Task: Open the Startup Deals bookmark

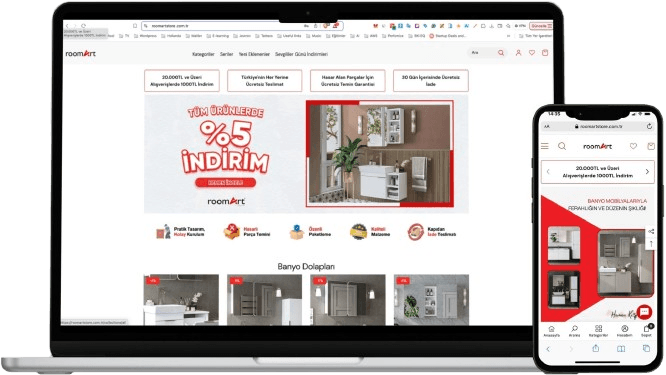Action: click(448, 36)
